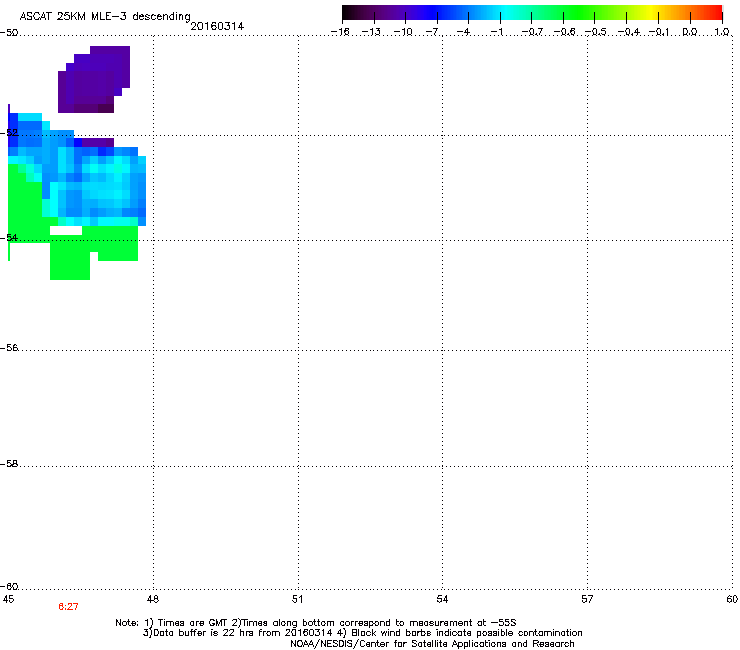Click the longitude label 48
Screen dimensions: 740x650
[x=153, y=599]
